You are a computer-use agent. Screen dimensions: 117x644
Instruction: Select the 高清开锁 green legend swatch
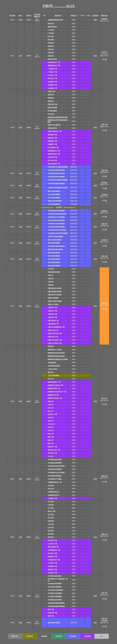(x=59, y=636)
